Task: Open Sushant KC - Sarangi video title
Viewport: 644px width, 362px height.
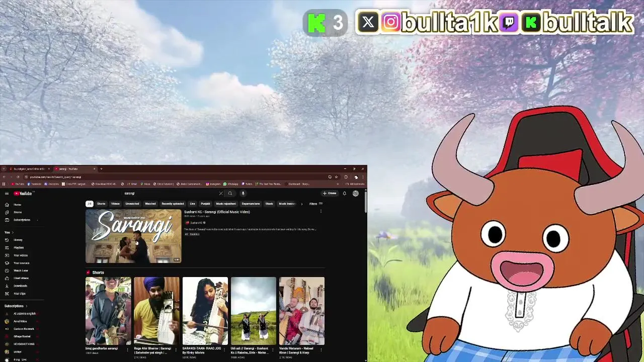Action: 217,212
